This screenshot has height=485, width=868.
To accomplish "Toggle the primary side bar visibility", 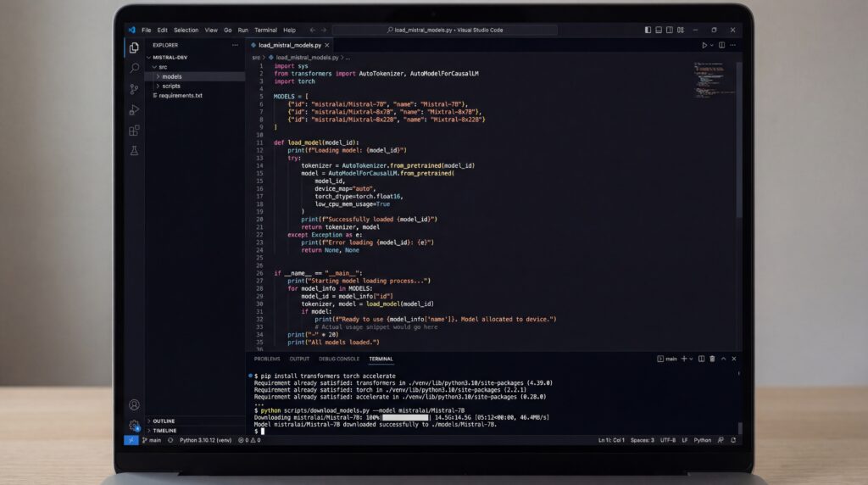I will (648, 30).
